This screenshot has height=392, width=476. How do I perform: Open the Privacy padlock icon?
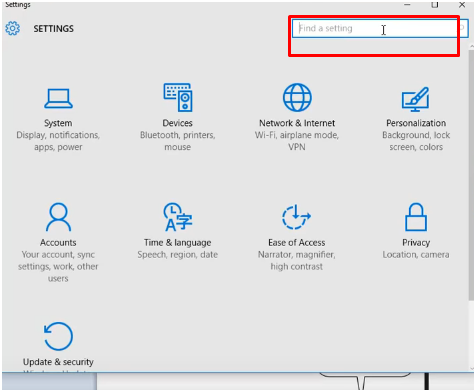pos(416,217)
